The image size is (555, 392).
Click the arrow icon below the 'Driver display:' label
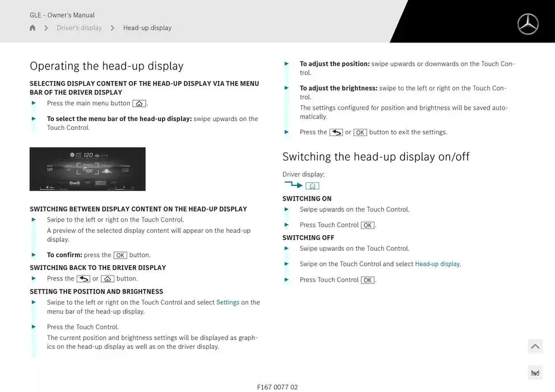pos(293,185)
